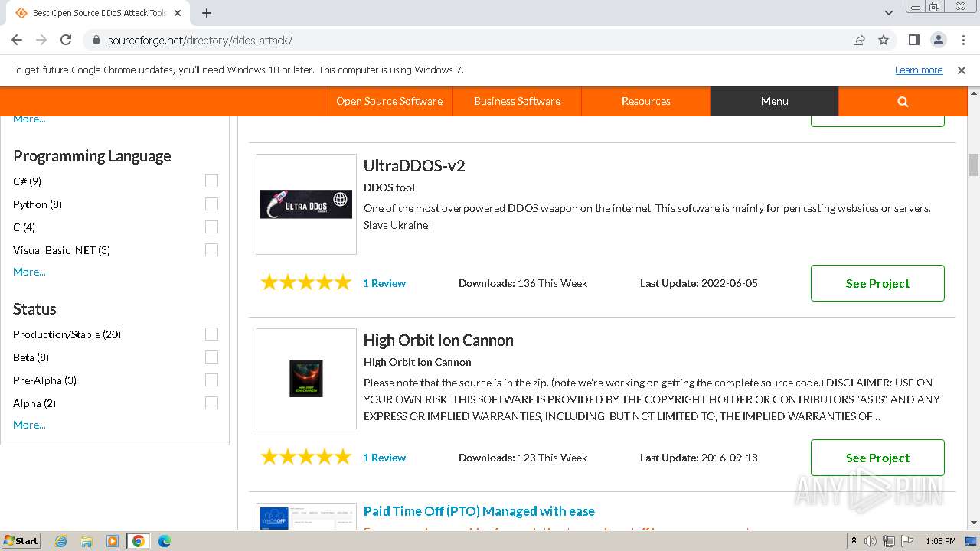980x551 pixels.
Task: Bookmark this page with the star icon
Action: 884,40
